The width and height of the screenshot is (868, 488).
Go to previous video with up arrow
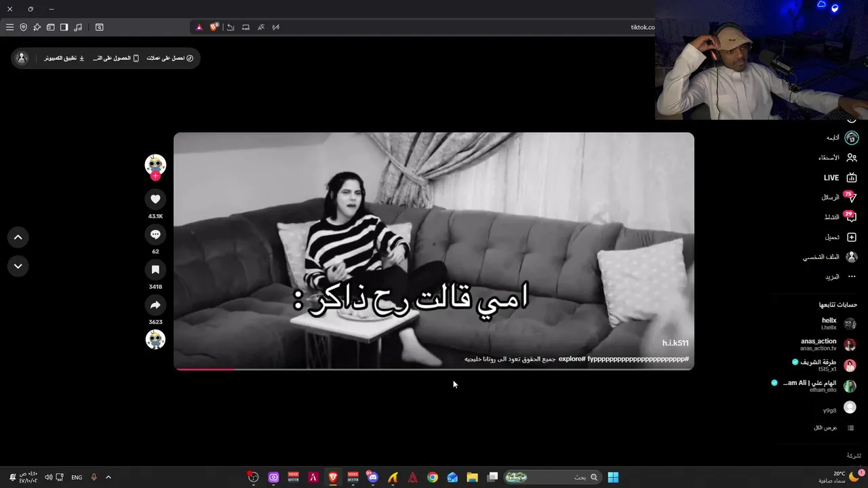18,237
